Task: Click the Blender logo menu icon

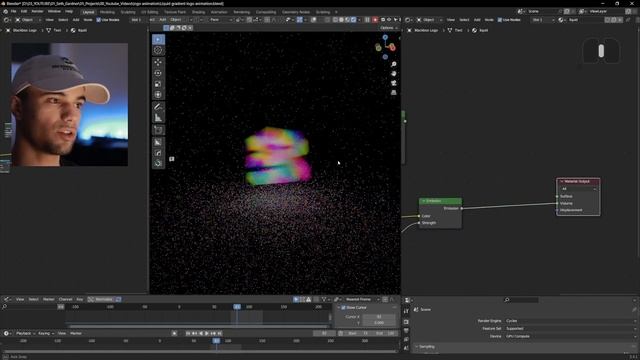Action: pos(5,12)
